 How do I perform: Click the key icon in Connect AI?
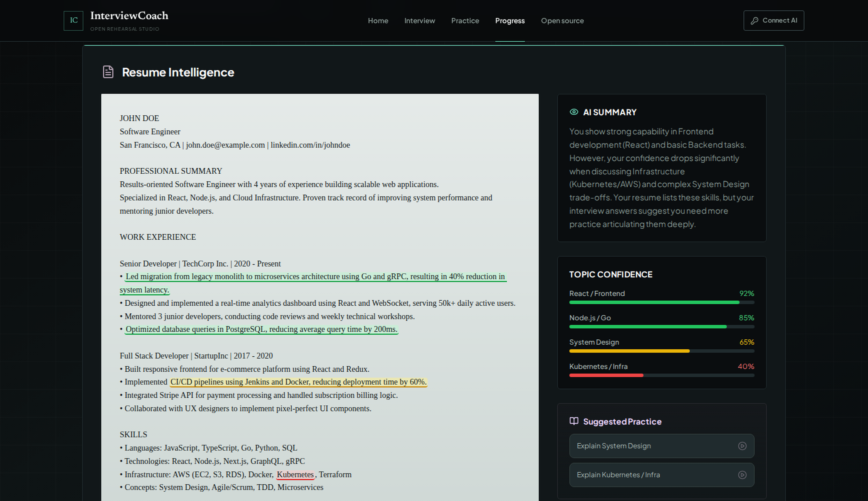[755, 21]
